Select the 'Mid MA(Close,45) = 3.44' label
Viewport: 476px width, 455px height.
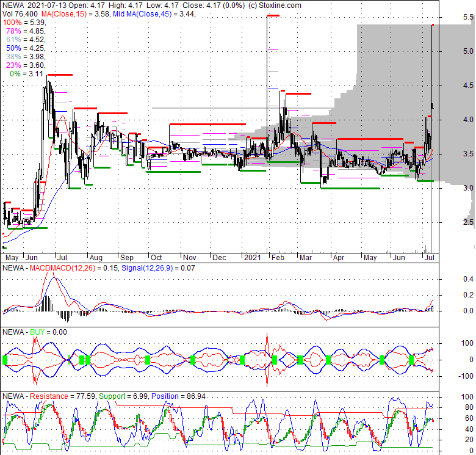(x=154, y=14)
